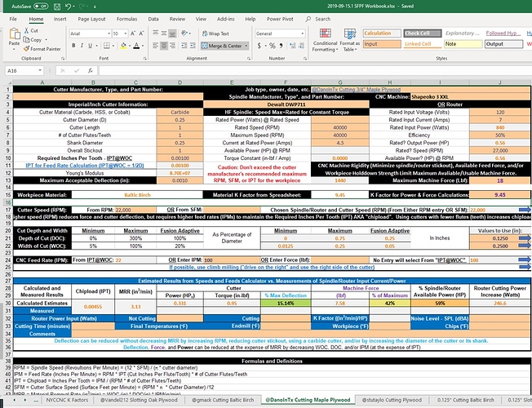Open Customize Quick Access Toolbar arrow
Viewport: 532px width, 408px height.
[95, 7]
